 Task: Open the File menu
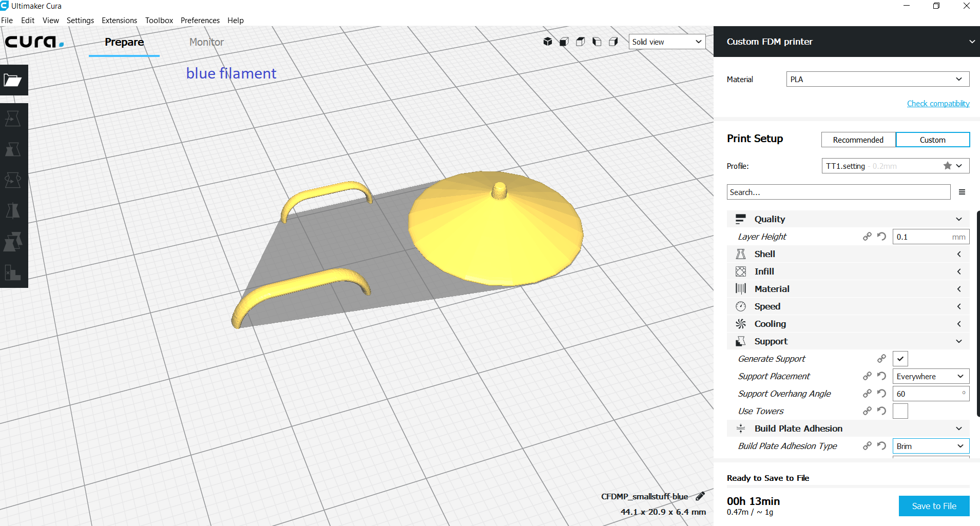pyautogui.click(x=7, y=21)
